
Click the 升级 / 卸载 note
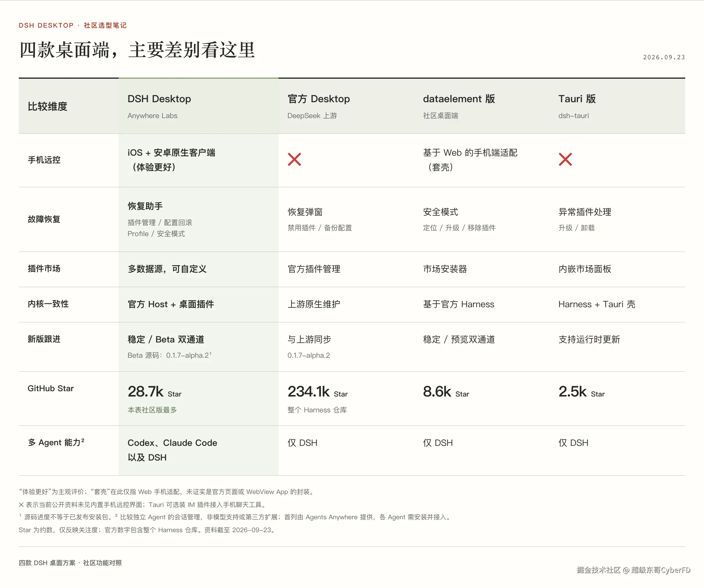pyautogui.click(x=576, y=228)
